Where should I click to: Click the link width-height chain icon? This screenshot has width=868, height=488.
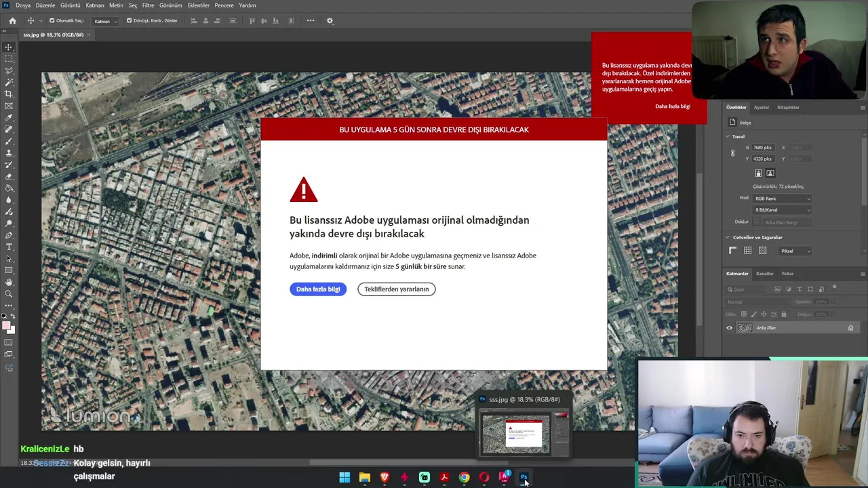(x=732, y=153)
